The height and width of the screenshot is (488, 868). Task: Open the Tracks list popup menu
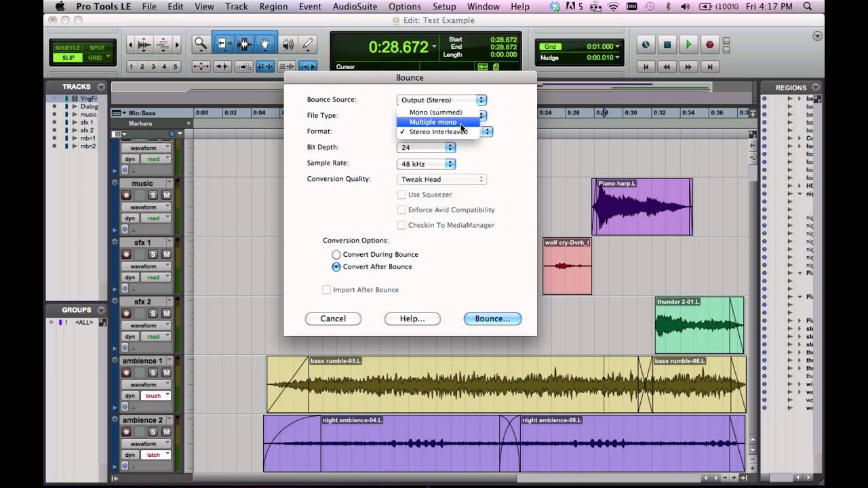[x=101, y=87]
